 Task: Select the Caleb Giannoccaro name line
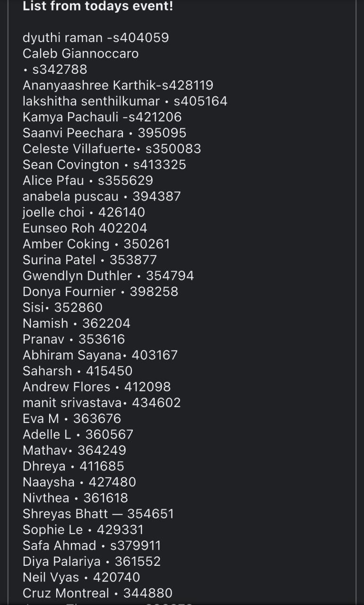[80, 53]
